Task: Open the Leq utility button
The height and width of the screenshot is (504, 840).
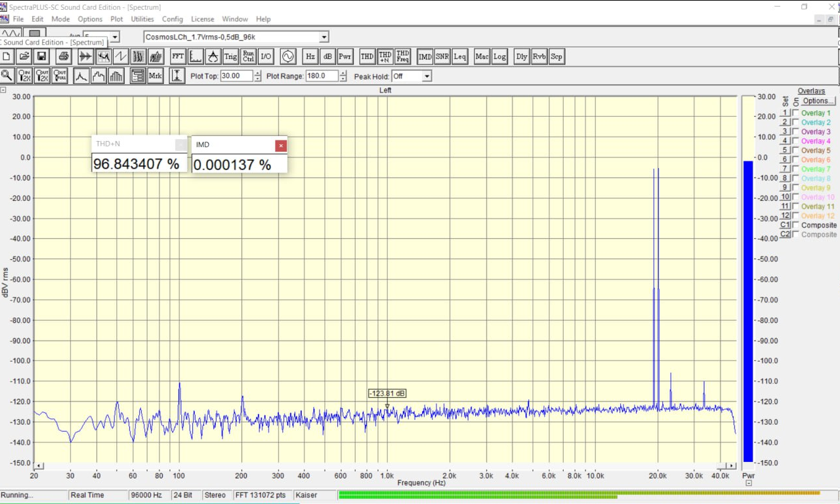Action: click(x=460, y=56)
